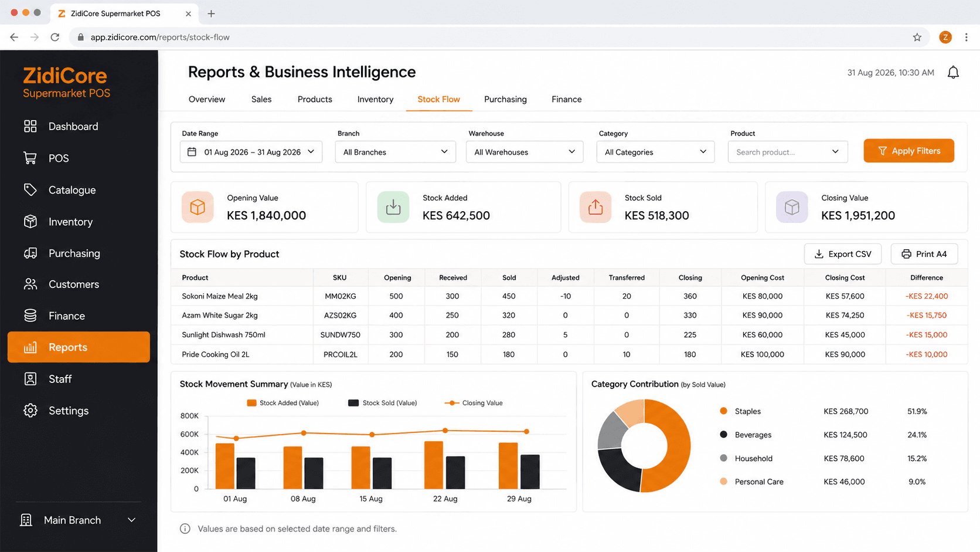Screen dimensions: 980x552
Task: Click the Stock Added orange legend swatch
Action: (x=251, y=403)
